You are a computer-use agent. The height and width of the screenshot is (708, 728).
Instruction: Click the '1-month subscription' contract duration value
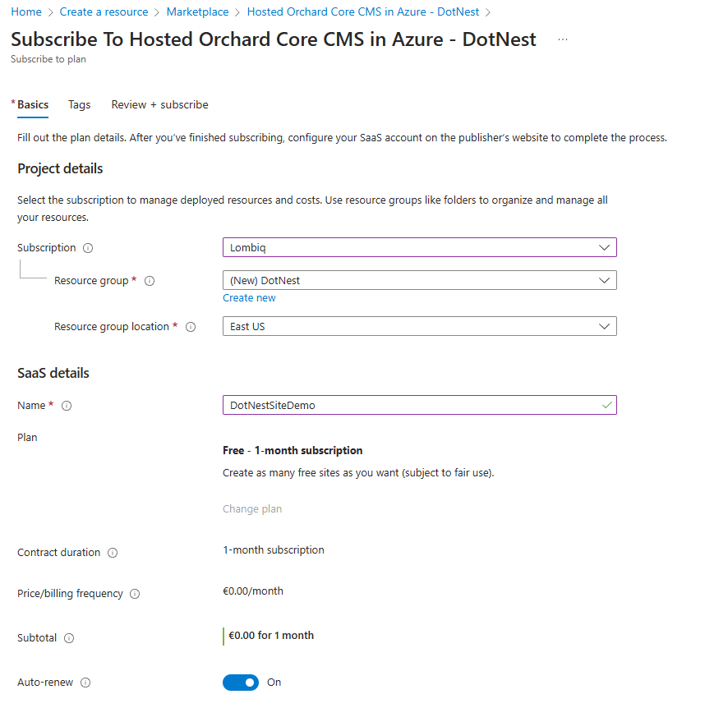click(274, 550)
